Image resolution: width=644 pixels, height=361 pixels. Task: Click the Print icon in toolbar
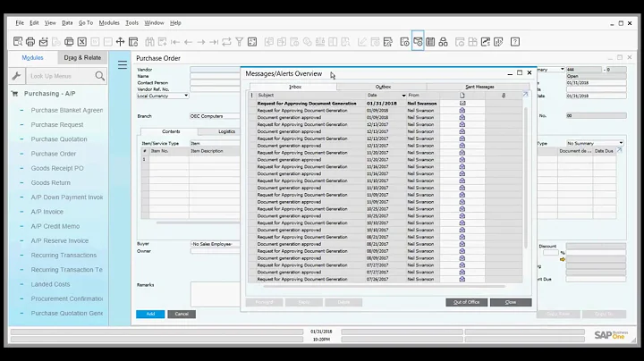tap(30, 41)
